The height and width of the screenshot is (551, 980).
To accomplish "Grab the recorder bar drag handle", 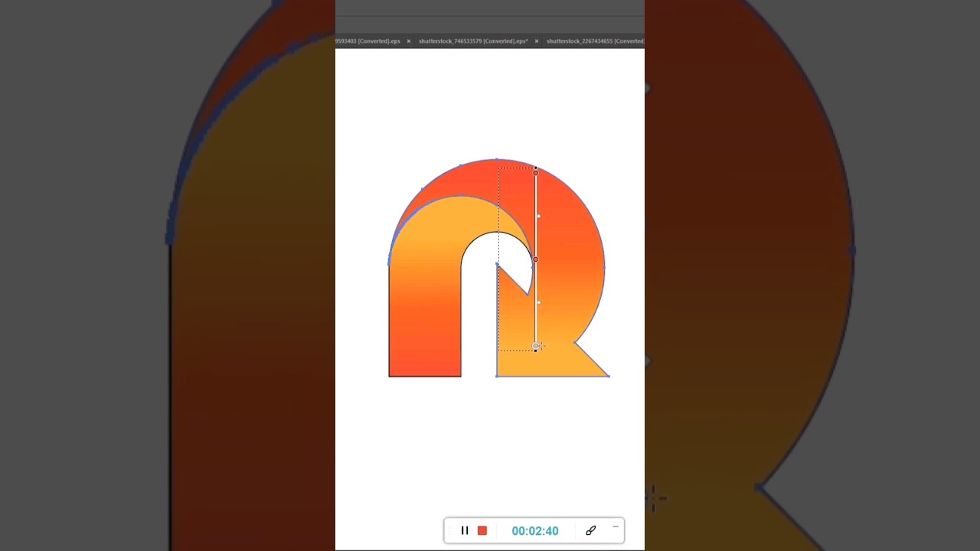I will point(451,530).
